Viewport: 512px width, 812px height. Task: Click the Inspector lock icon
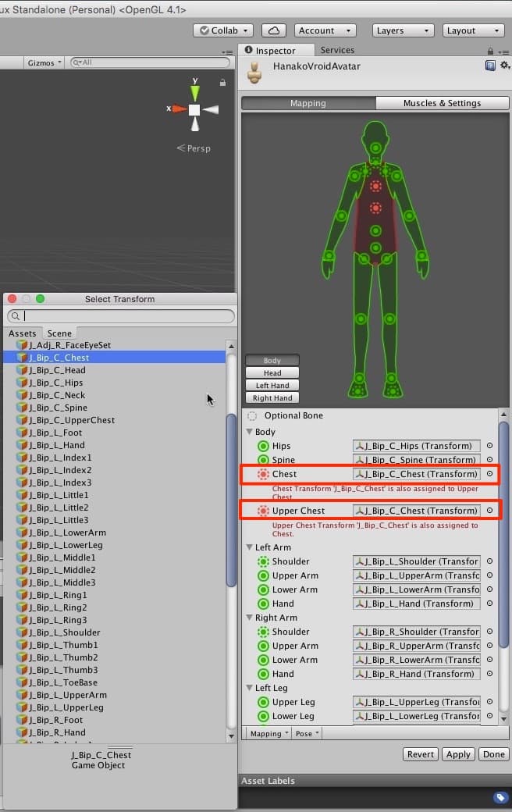(x=490, y=51)
